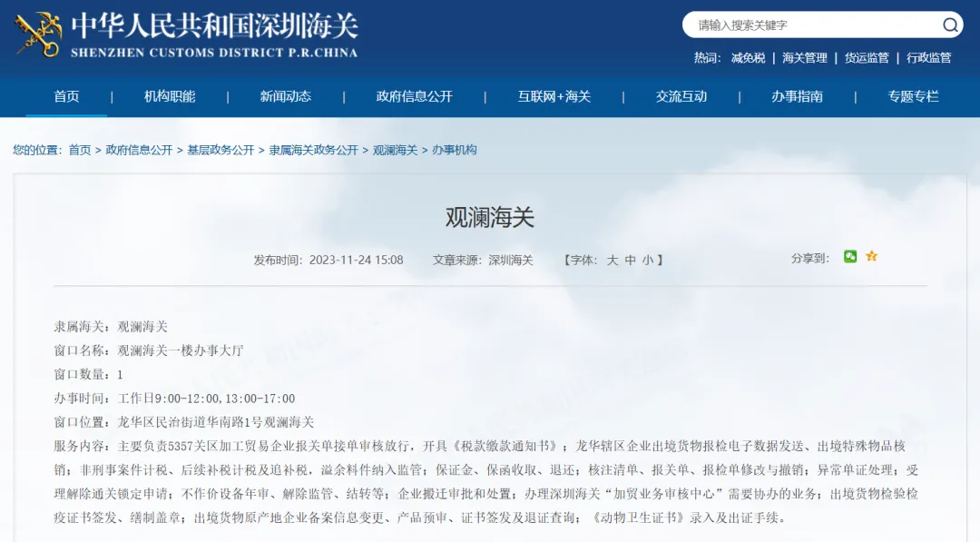Open the 机构职能 menu
980x542 pixels.
170,96
